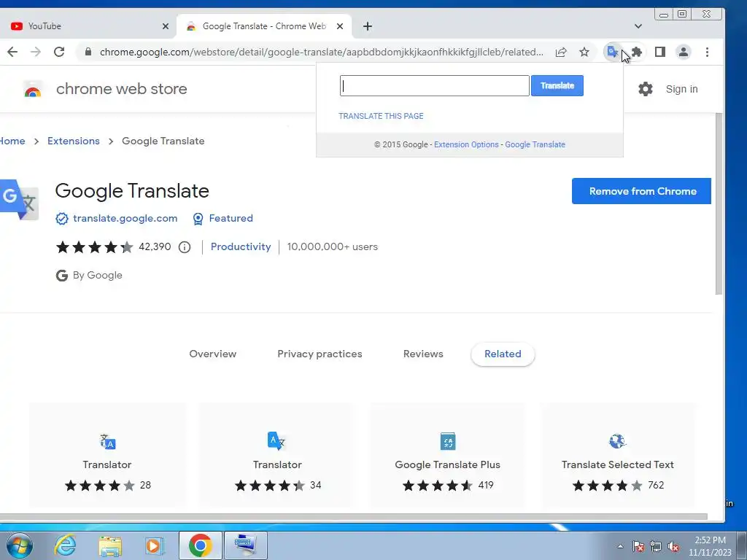Open the Productivity category link
The image size is (747, 560).
[x=241, y=246]
